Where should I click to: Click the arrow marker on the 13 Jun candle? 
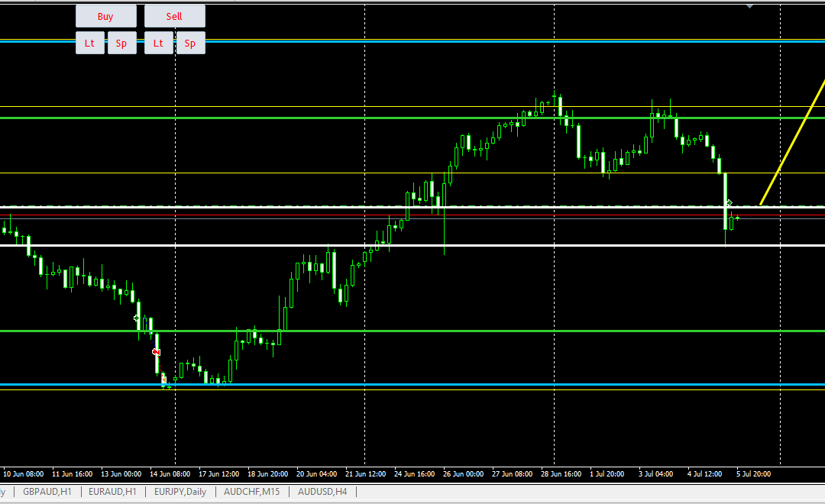[x=137, y=318]
